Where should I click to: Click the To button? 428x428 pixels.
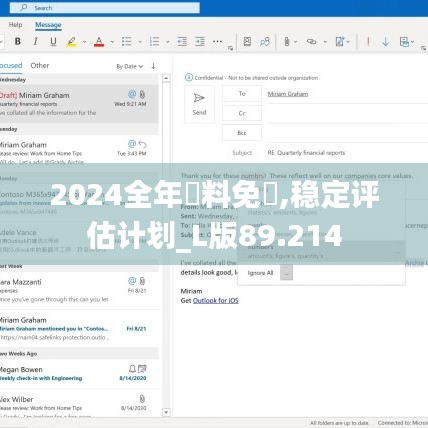pyautogui.click(x=242, y=94)
